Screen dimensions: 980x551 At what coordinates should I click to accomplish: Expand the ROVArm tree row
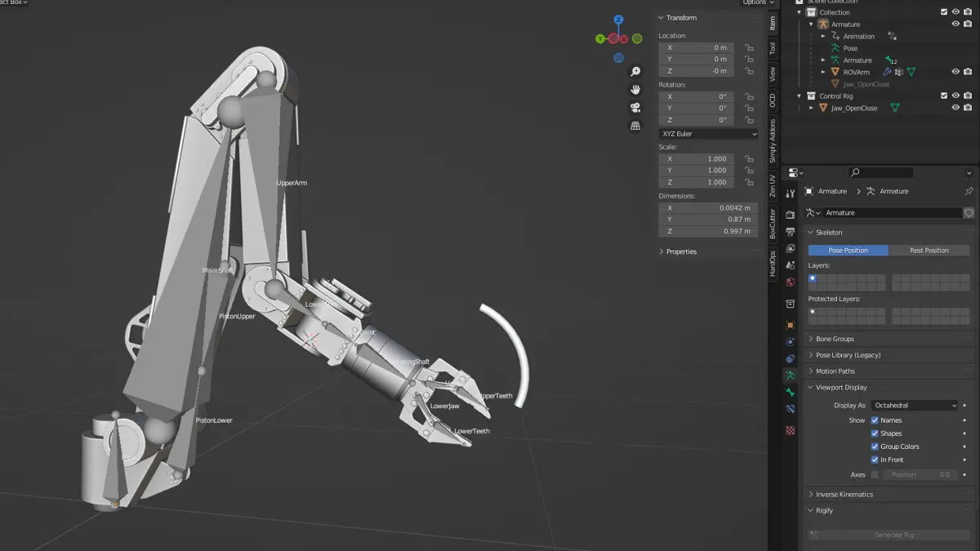click(823, 72)
